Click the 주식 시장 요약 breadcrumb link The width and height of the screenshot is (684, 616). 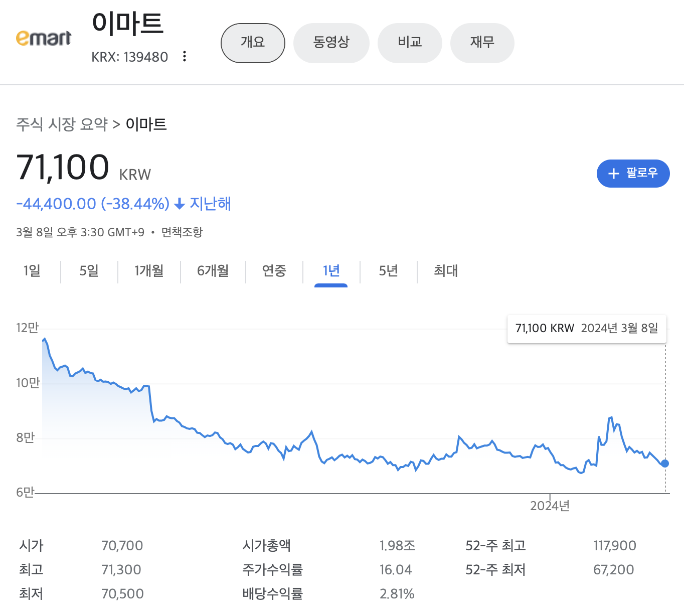coord(62,124)
